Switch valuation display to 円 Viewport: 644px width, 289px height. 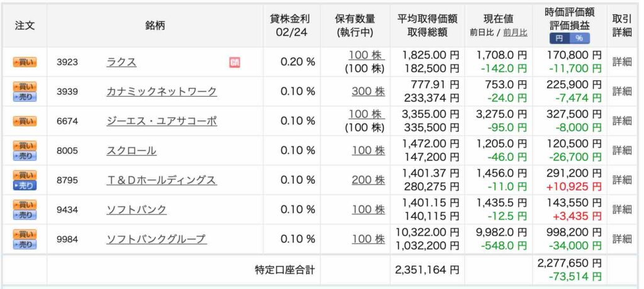pos(559,38)
